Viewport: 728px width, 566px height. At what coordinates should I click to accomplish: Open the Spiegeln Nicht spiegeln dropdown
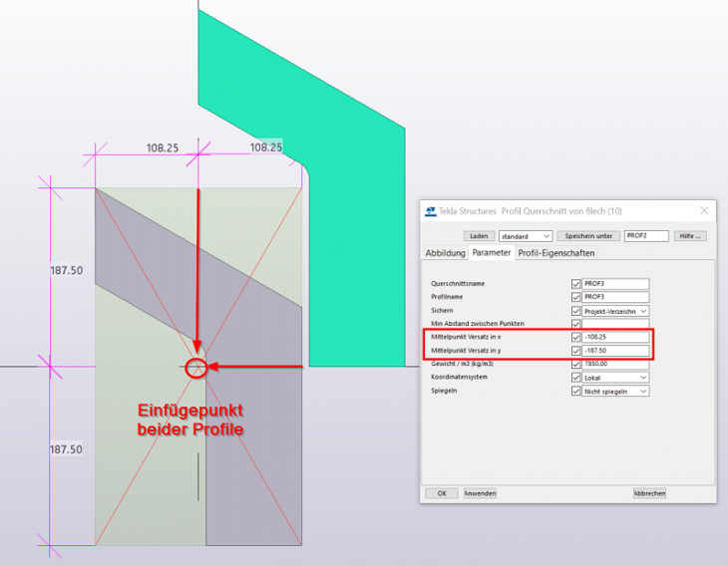coord(615,392)
